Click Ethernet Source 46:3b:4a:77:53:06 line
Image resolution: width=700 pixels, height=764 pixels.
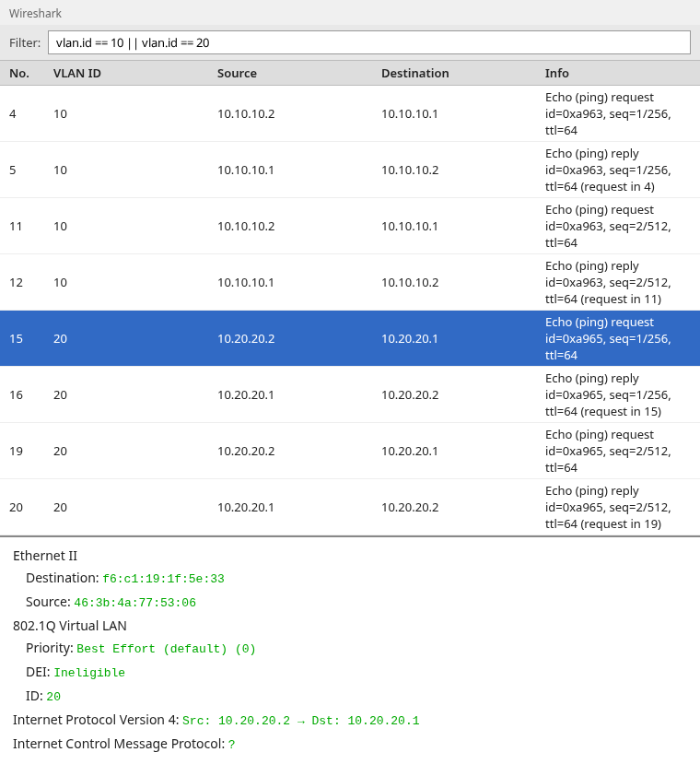(x=111, y=602)
